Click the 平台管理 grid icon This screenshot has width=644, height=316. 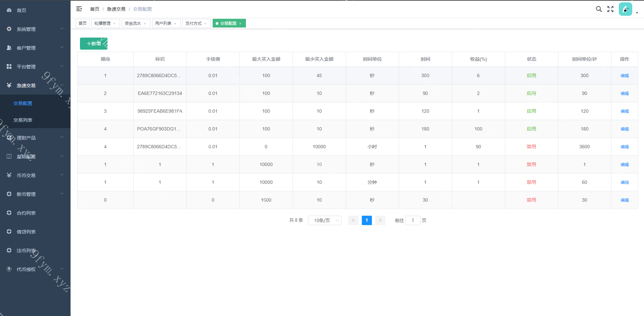coord(9,66)
